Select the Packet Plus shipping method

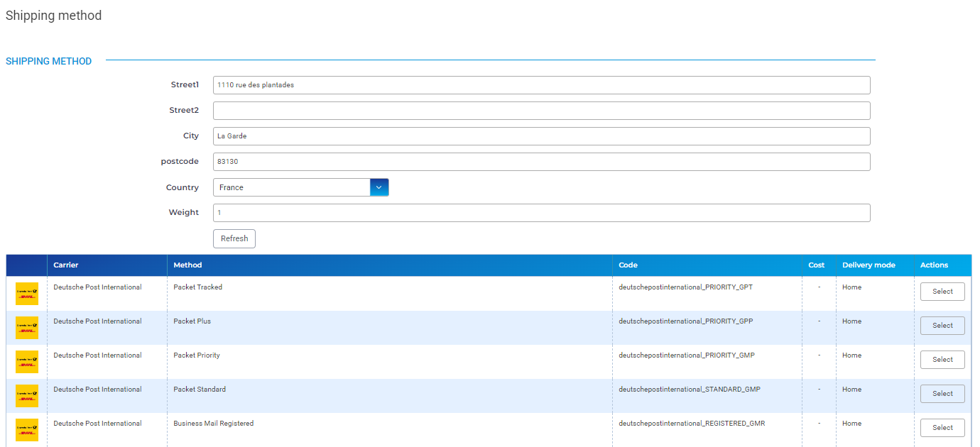[x=942, y=326]
